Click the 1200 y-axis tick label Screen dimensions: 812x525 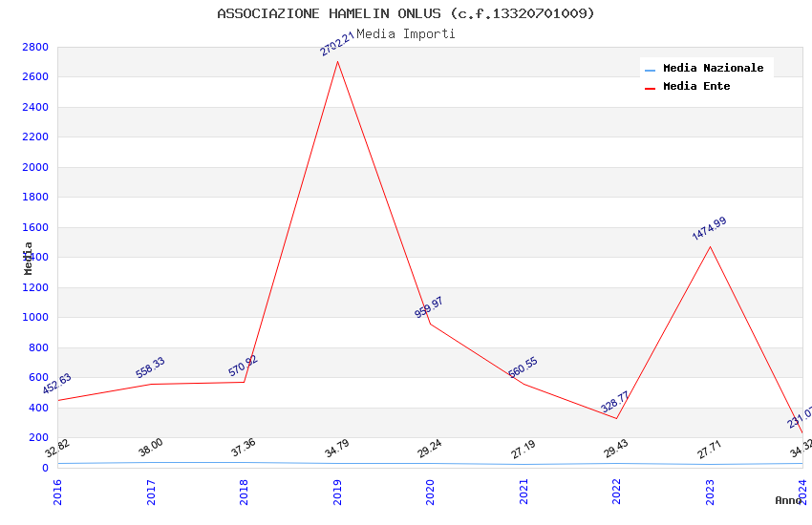pyautogui.click(x=35, y=287)
